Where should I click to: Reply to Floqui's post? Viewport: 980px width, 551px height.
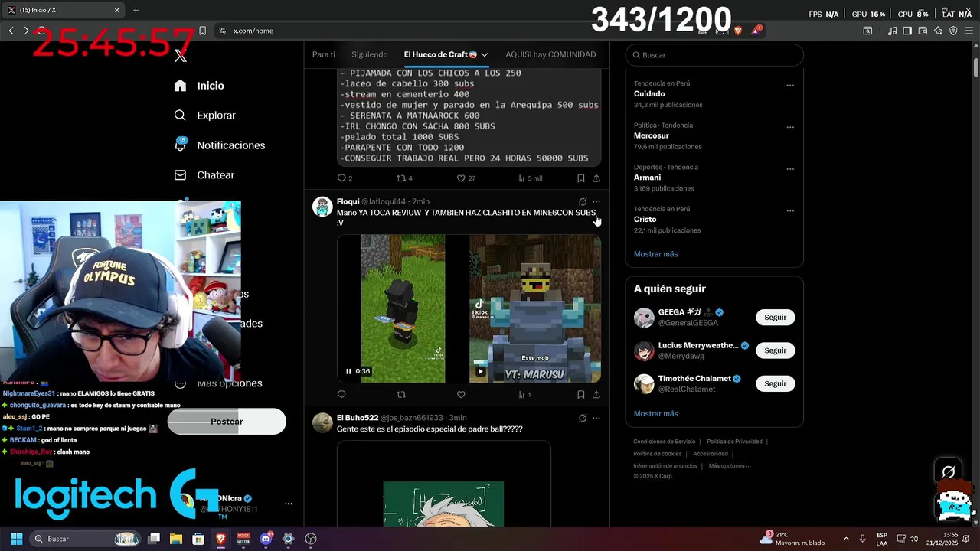tap(341, 395)
